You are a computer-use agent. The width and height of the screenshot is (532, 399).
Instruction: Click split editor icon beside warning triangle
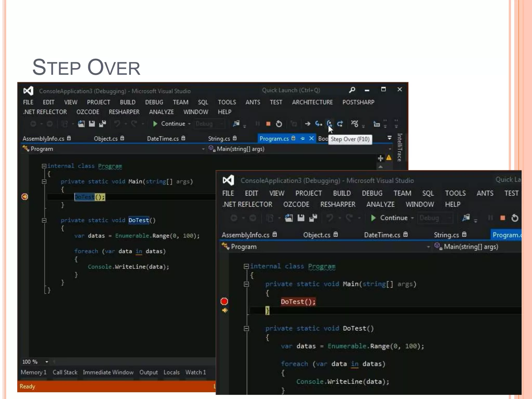tap(380, 158)
